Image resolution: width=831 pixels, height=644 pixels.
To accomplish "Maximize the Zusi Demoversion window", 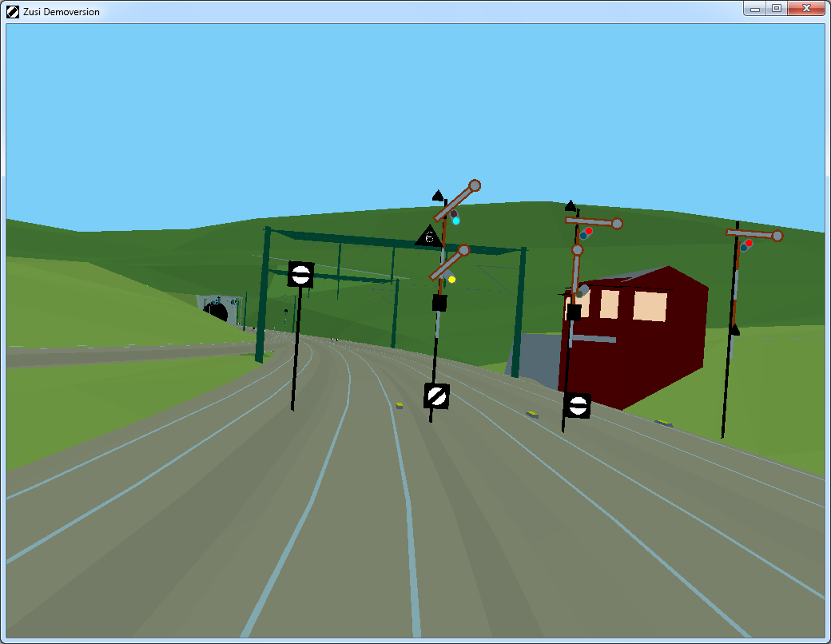I will tap(776, 9).
